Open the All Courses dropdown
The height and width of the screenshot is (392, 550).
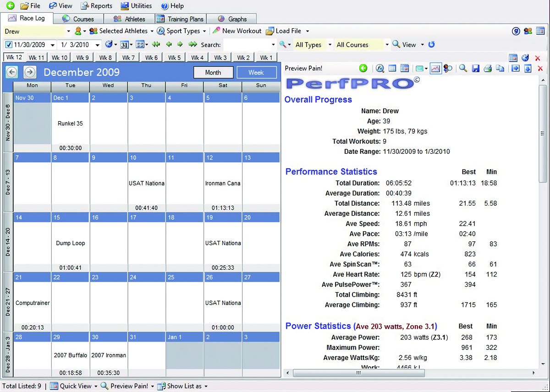pos(362,45)
